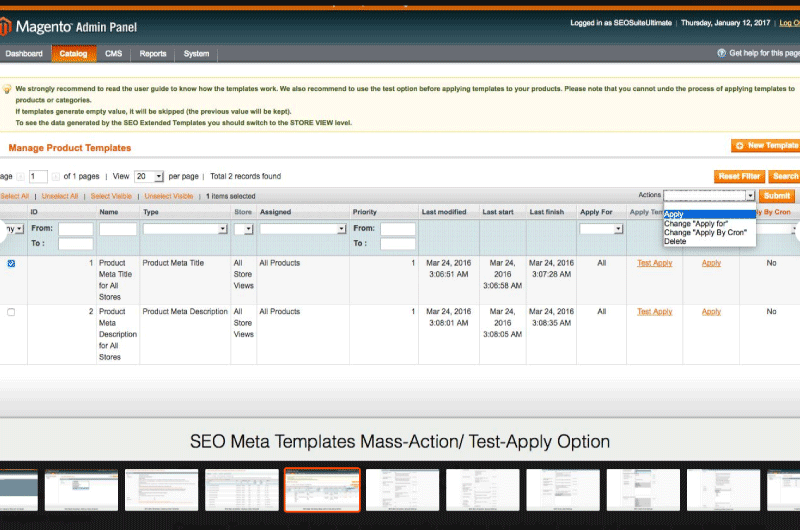Open the Store filter dropdown
Viewport: 800px width, 530px height.
pyautogui.click(x=243, y=229)
